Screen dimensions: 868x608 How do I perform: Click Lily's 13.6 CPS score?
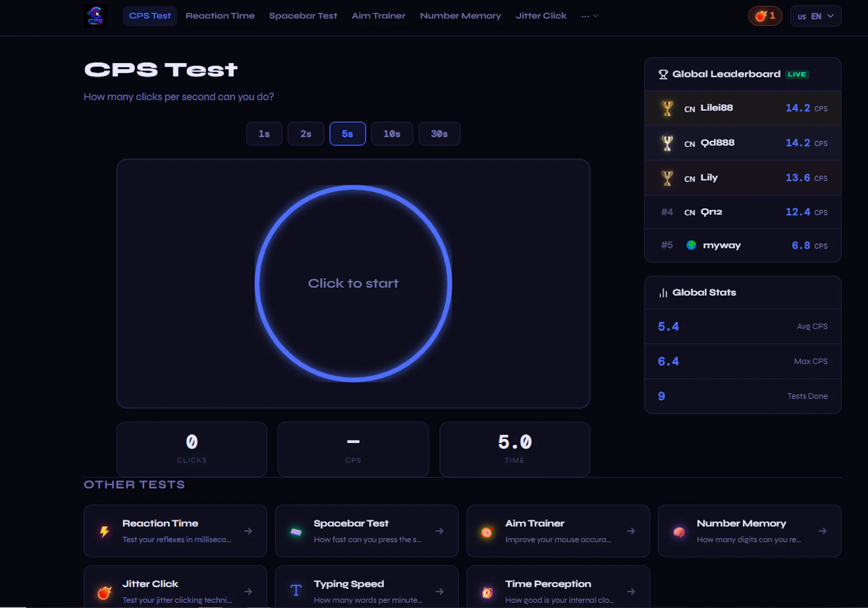pyautogui.click(x=807, y=178)
